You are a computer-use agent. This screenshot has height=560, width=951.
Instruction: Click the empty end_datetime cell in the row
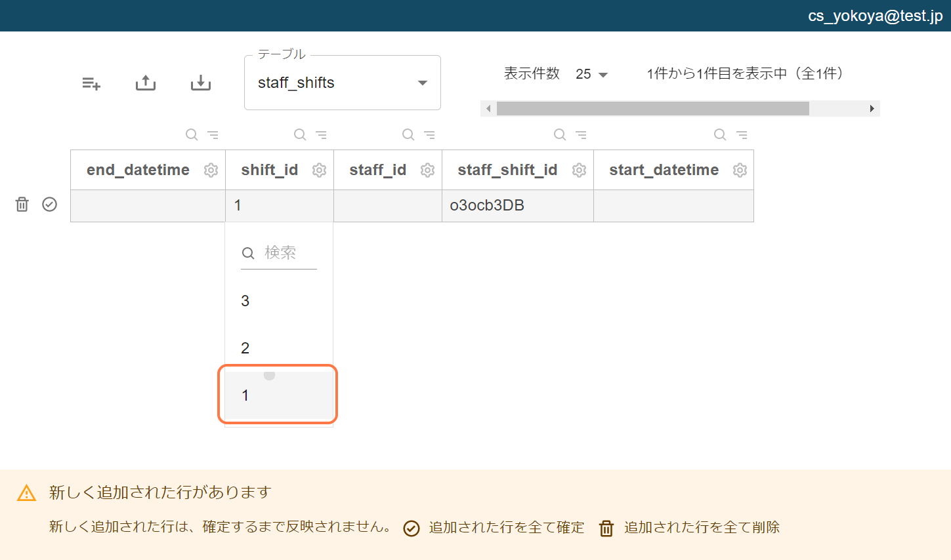(x=148, y=206)
